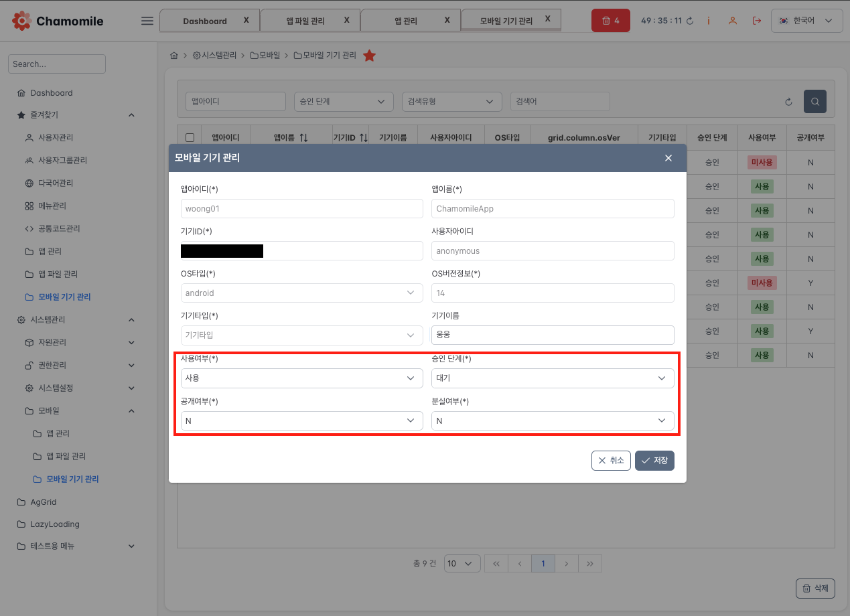Open the user profile icon

click(733, 21)
